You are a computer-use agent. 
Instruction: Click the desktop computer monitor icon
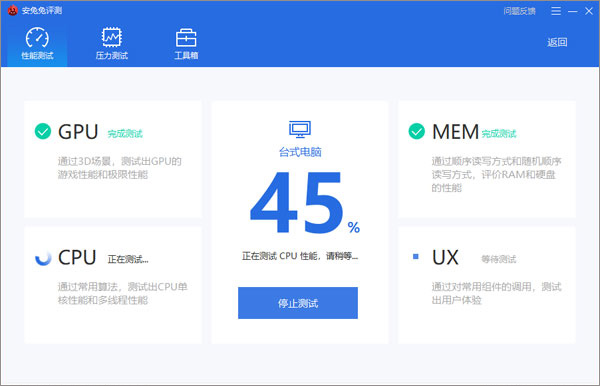(300, 129)
